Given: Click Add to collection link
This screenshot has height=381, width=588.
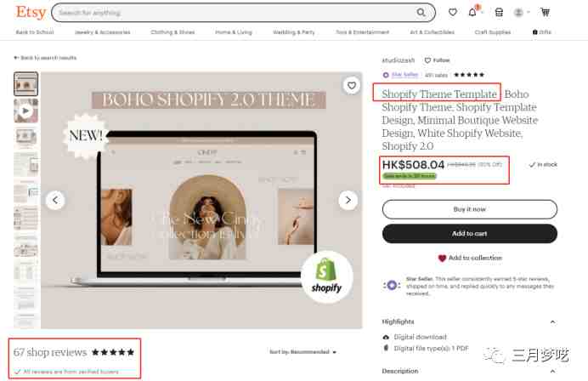Looking at the screenshot, I should pos(470,258).
